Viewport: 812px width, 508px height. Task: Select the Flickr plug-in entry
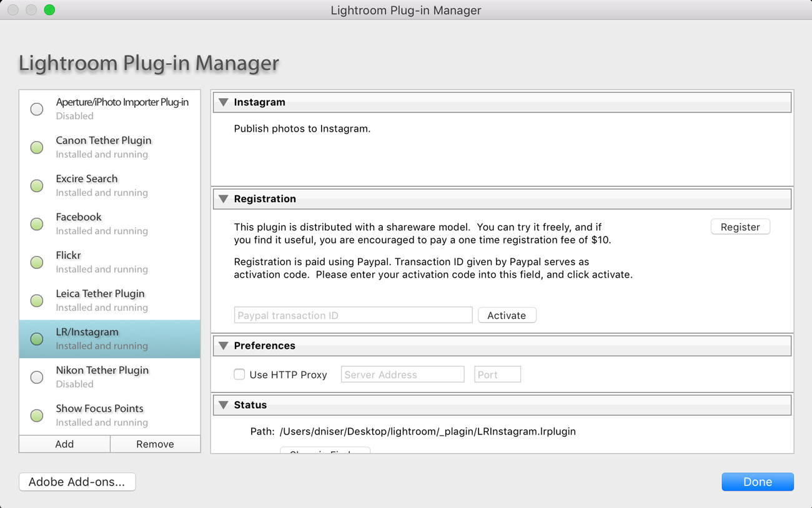[x=110, y=262]
